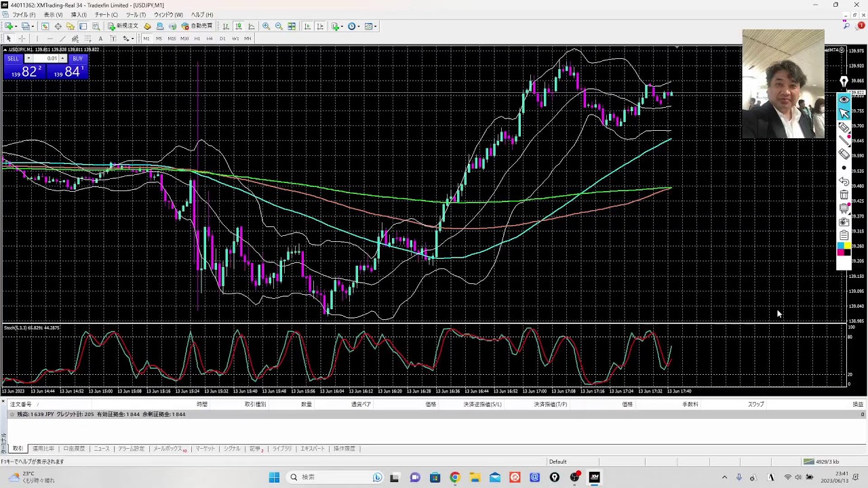Image resolution: width=868 pixels, height=488 pixels.
Task: Click the undo arrow in annotation toolbar
Action: coord(844,182)
